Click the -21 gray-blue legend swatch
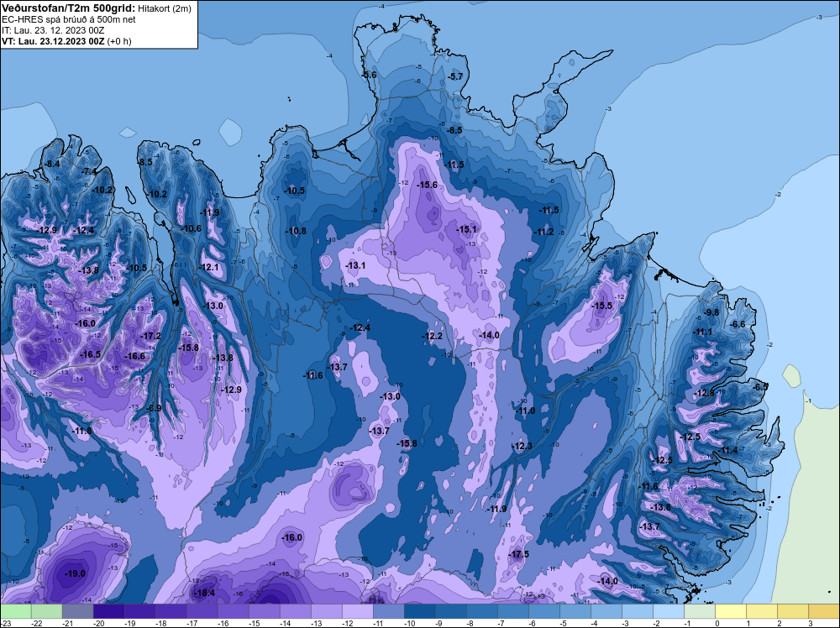 pyautogui.click(x=77, y=611)
